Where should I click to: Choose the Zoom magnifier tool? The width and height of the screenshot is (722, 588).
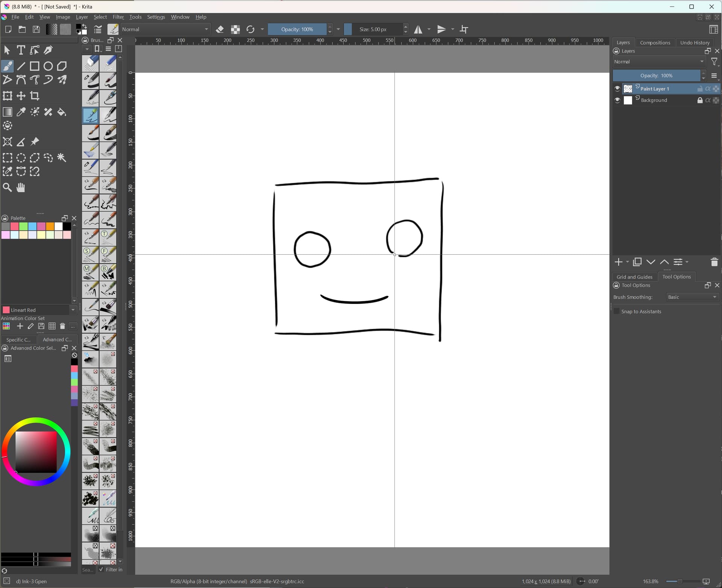[7, 187]
